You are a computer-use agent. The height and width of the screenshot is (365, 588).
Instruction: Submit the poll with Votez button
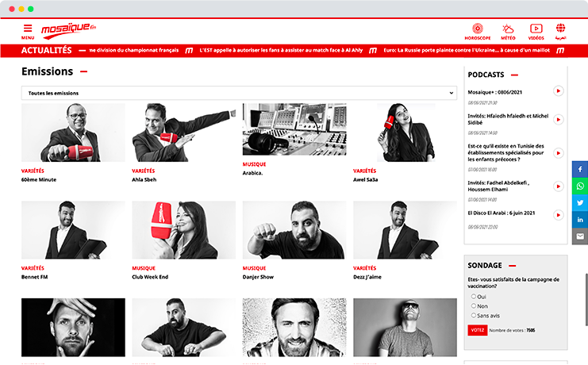[x=477, y=330]
